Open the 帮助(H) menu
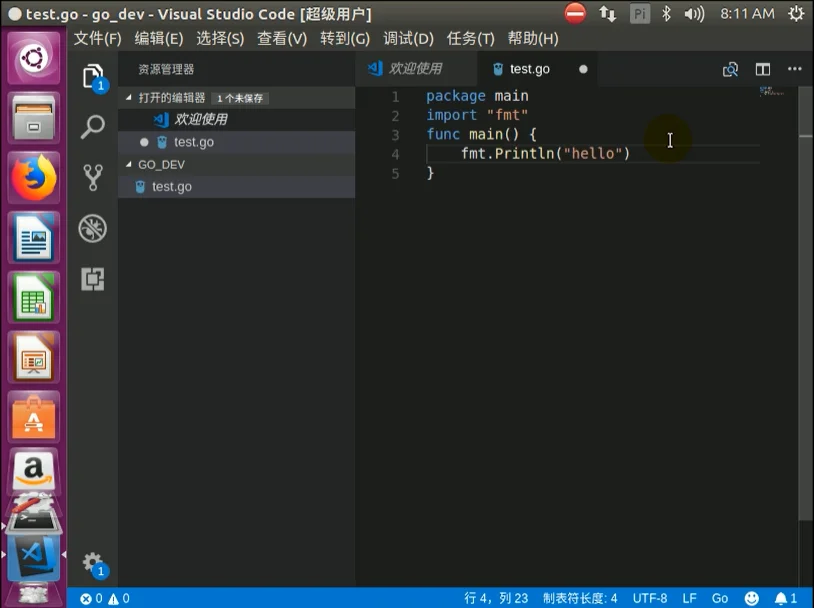The width and height of the screenshot is (814, 608). pos(533,38)
